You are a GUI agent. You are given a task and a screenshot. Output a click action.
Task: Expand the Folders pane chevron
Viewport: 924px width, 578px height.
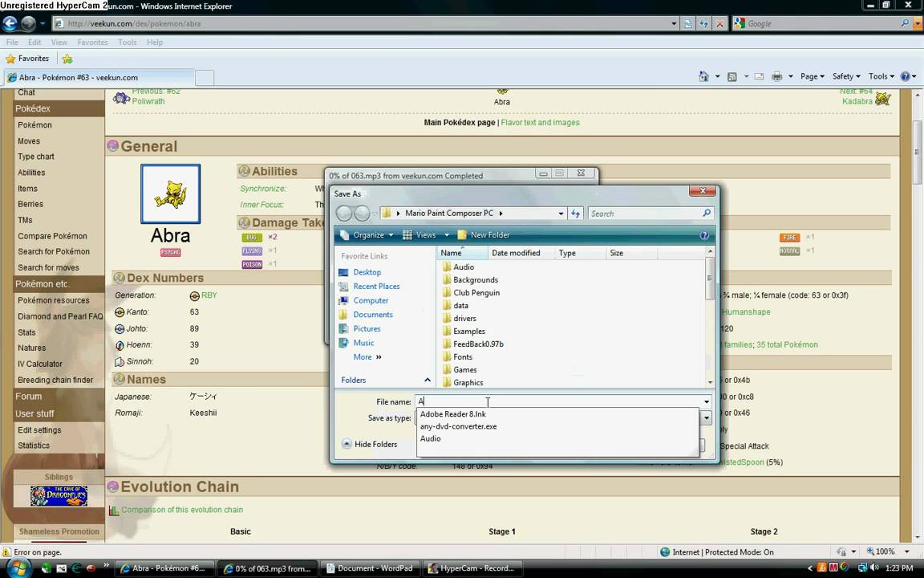pyautogui.click(x=428, y=381)
